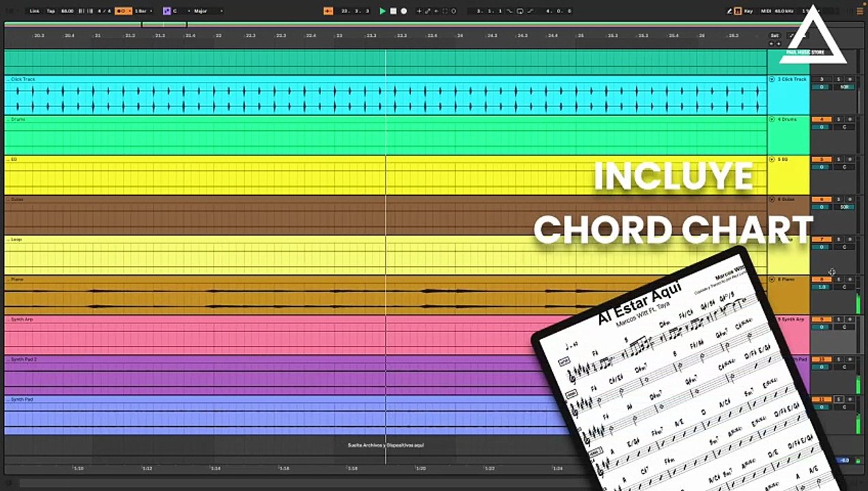This screenshot has height=491, width=868.
Task: Toggle the purple Scale Mode icon
Action: click(167, 11)
